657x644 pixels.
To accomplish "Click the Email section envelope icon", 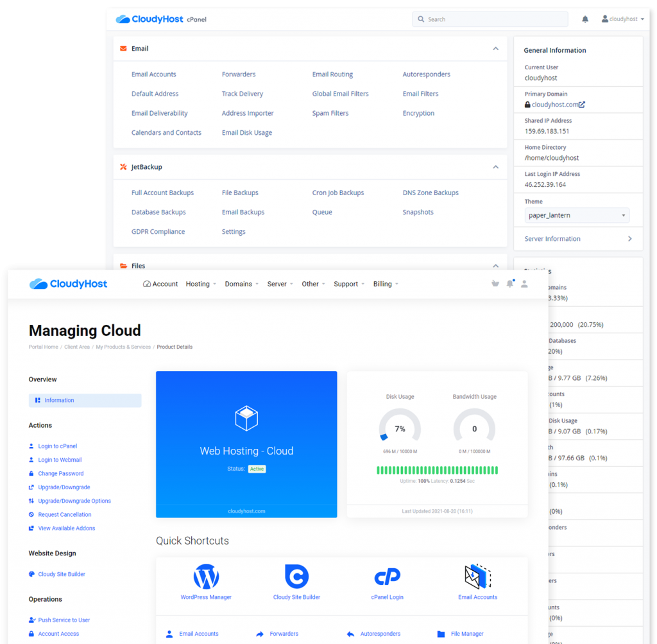I will point(123,49).
